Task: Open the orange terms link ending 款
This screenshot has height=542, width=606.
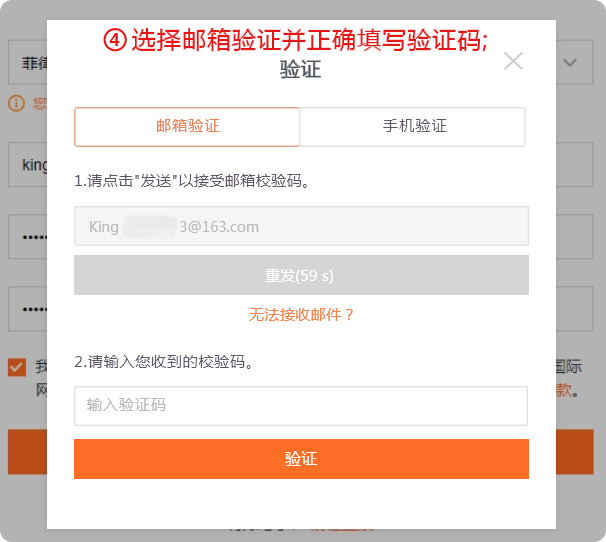Action: 564,390
